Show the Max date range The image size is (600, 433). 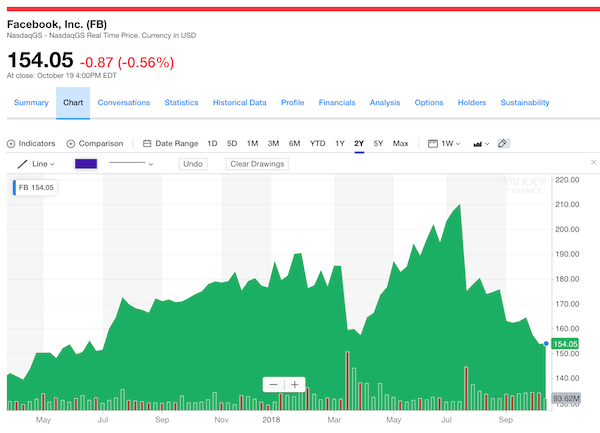(401, 143)
